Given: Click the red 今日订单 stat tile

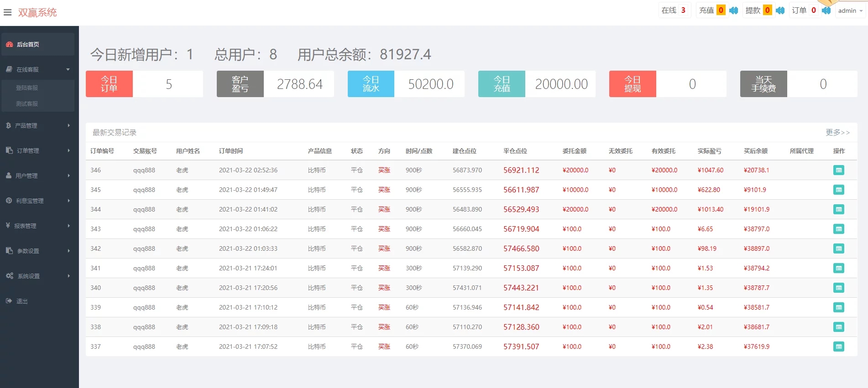Looking at the screenshot, I should [109, 84].
